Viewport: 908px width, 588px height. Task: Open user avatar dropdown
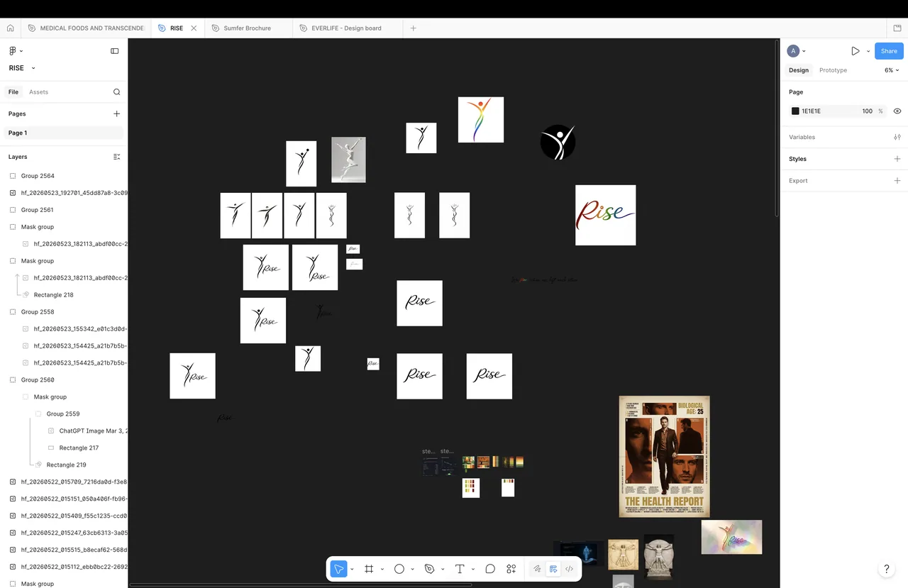[797, 51]
